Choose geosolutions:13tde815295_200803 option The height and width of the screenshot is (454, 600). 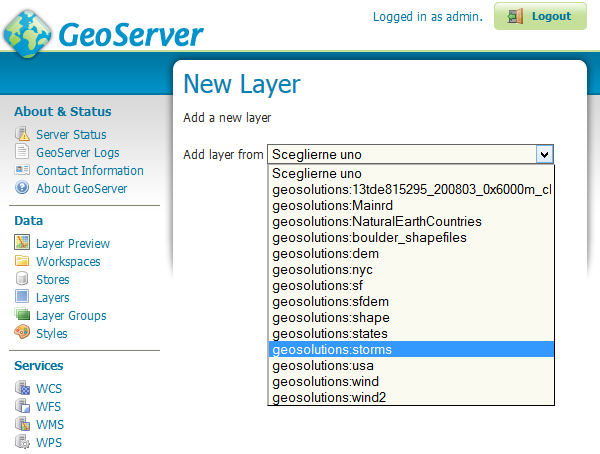pos(411,189)
